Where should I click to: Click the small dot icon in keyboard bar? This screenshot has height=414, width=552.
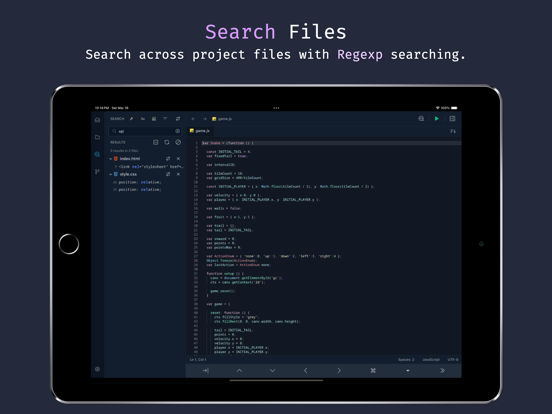408,371
